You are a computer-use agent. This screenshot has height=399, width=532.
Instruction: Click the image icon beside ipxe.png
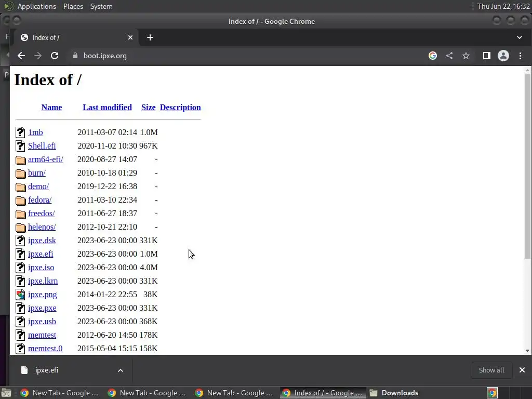point(20,295)
